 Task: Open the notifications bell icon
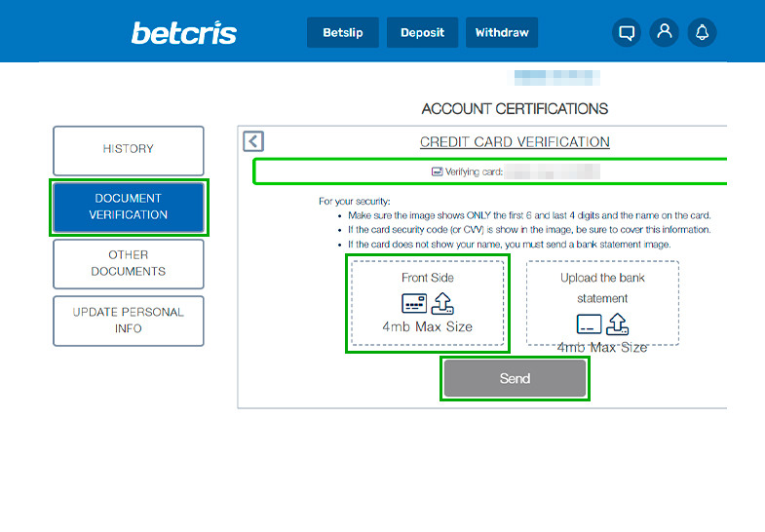coord(702,33)
